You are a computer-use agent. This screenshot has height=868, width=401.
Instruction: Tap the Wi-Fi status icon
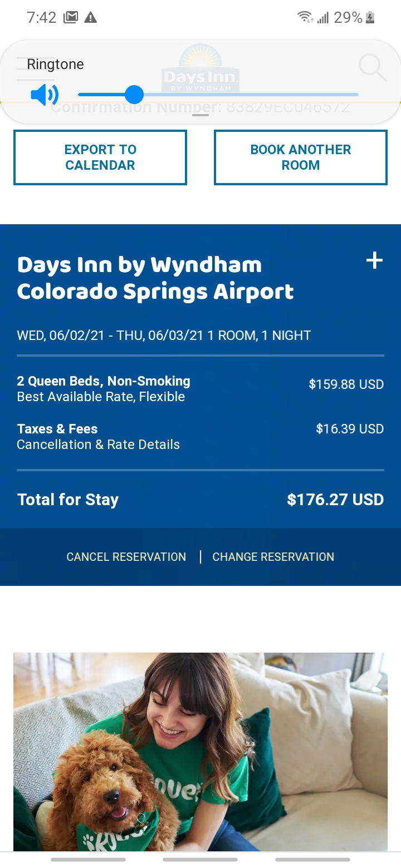tap(305, 18)
